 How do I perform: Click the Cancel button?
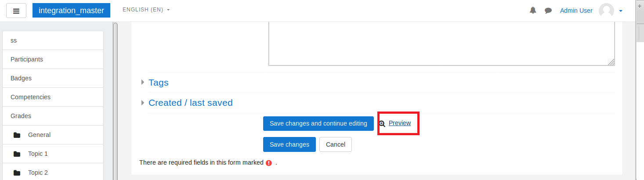point(336,144)
